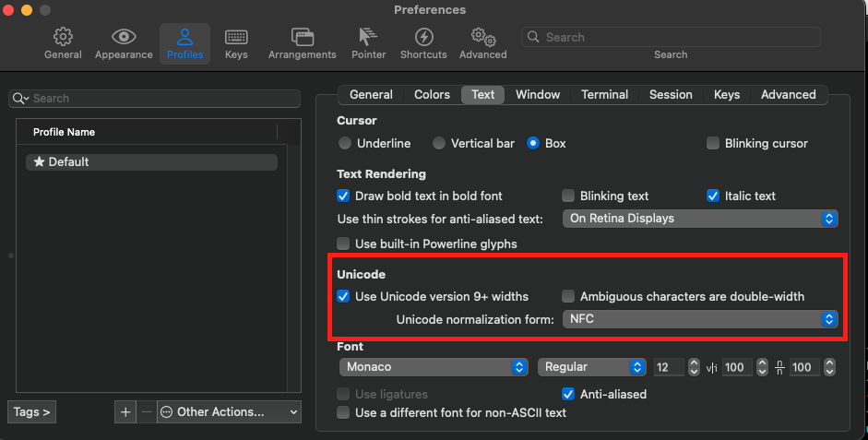Focus the profile list search field
The image size is (868, 440).
point(154,99)
